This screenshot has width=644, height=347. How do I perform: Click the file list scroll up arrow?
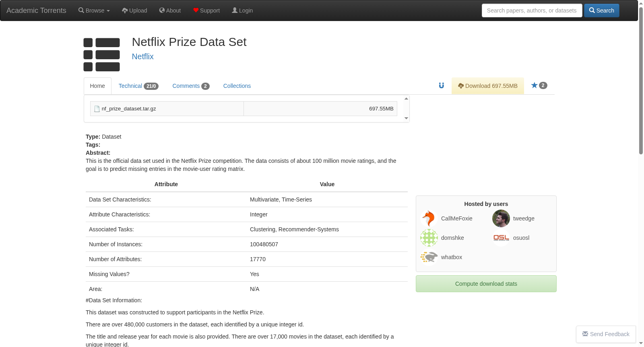[406, 98]
